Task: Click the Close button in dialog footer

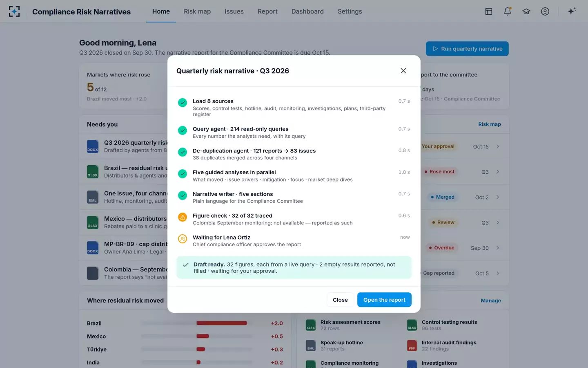Action: tap(340, 300)
